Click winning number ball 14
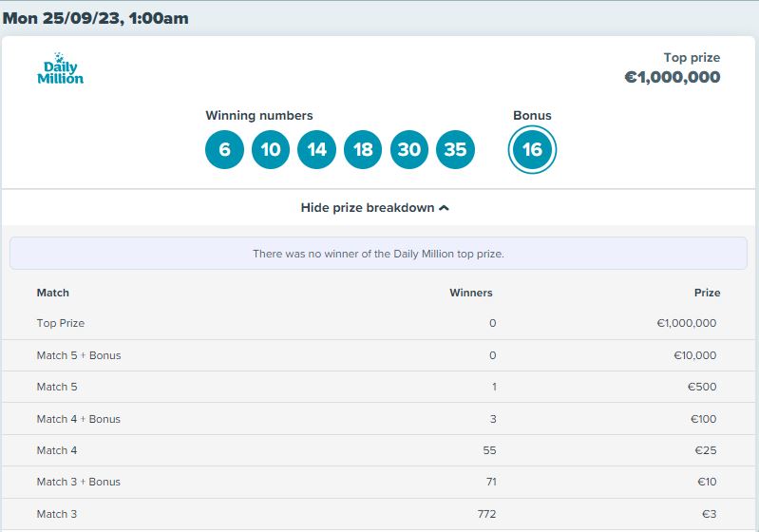The height and width of the screenshot is (532, 759). pos(316,149)
